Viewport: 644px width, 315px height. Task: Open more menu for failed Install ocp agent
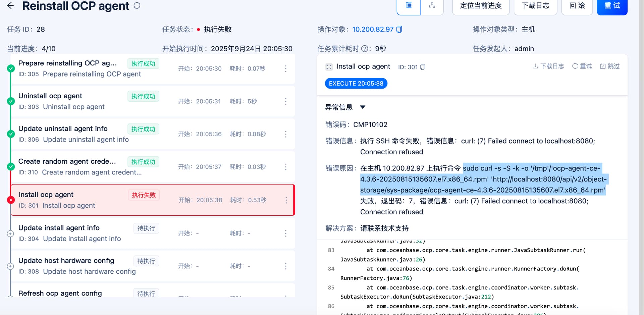click(x=286, y=200)
